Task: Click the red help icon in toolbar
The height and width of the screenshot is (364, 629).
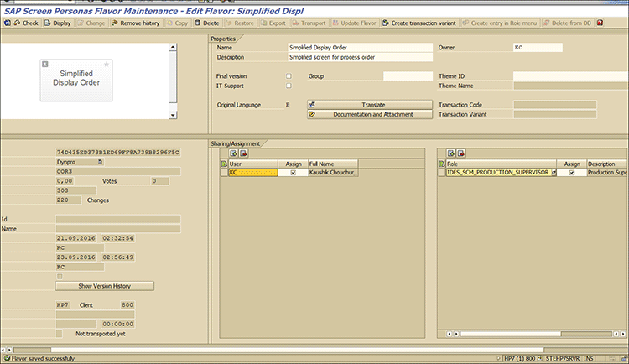Action: (x=600, y=23)
